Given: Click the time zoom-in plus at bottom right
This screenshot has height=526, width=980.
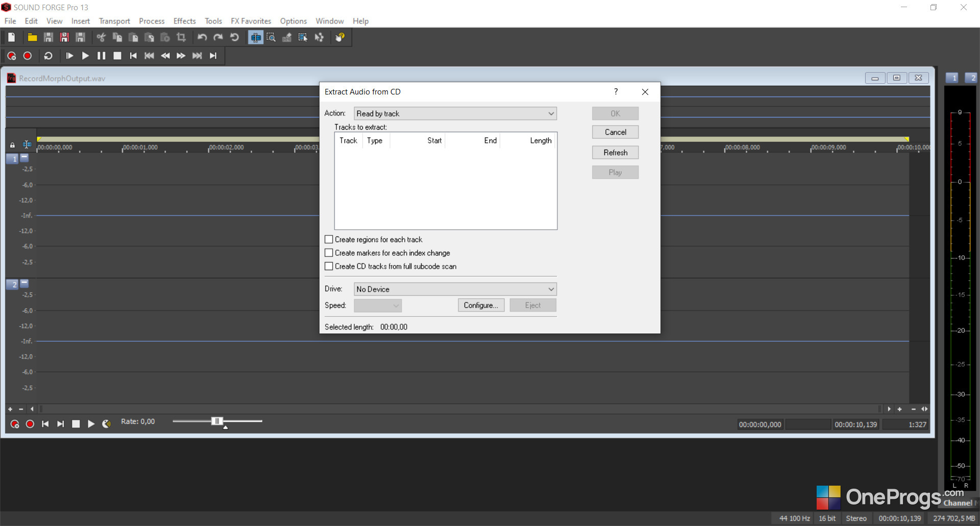Looking at the screenshot, I should [899, 409].
